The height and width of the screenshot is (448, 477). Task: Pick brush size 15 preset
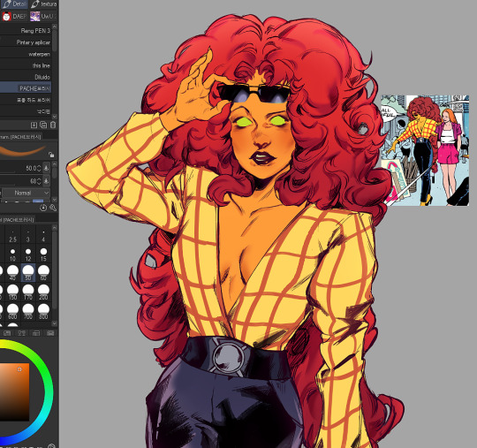click(x=43, y=254)
